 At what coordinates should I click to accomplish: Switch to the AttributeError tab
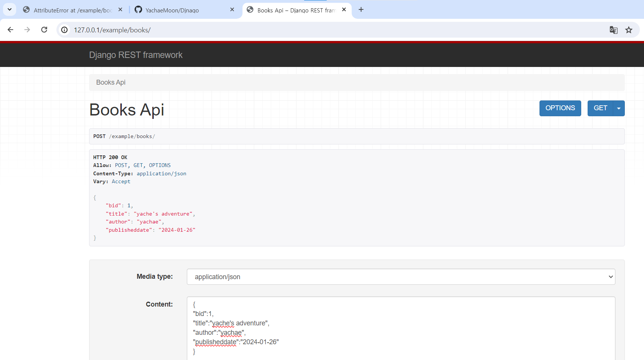(73, 10)
